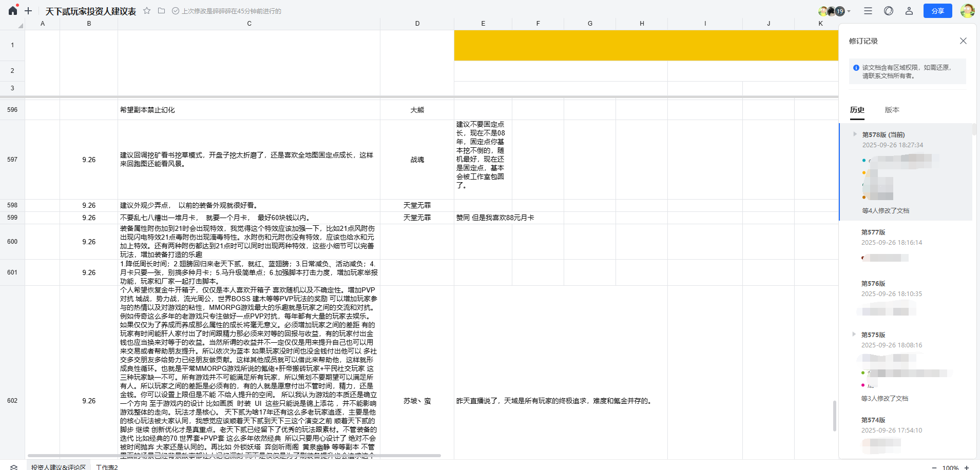View the 19 more collaborators badge

(x=840, y=11)
